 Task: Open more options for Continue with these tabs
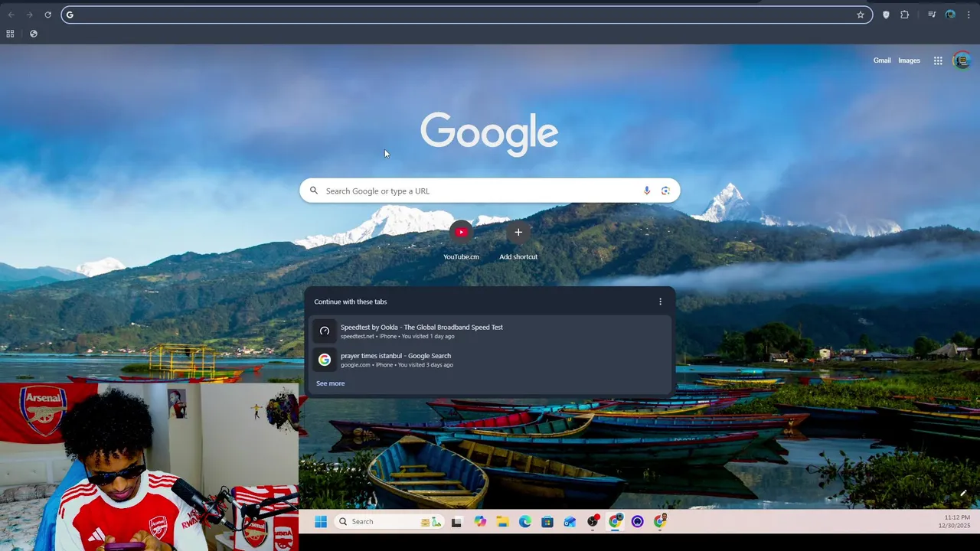(660, 302)
